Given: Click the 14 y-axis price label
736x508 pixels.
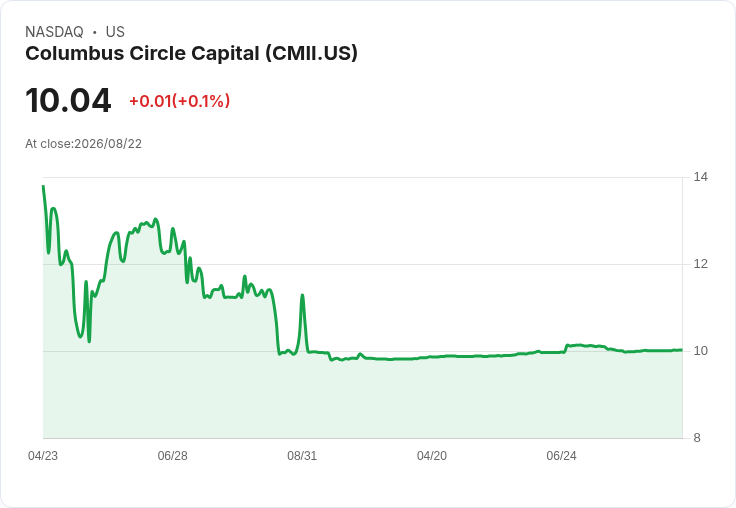Looking at the screenshot, I should click(x=700, y=177).
